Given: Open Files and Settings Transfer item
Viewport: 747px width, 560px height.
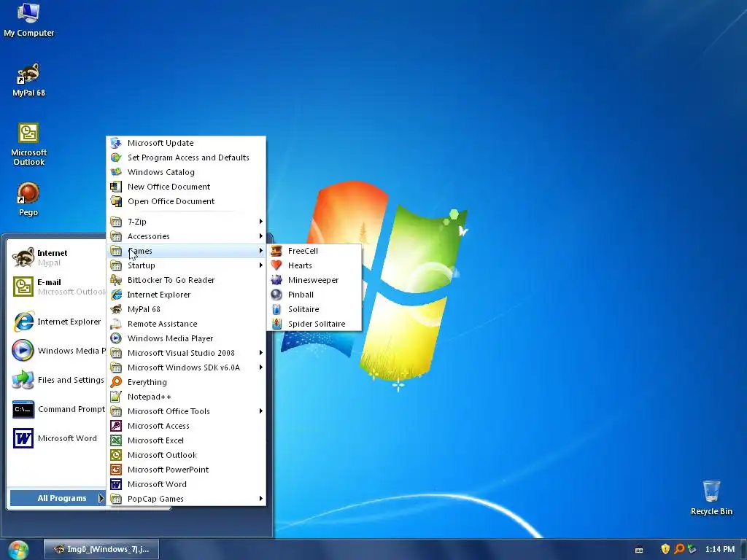Looking at the screenshot, I should click(57, 380).
